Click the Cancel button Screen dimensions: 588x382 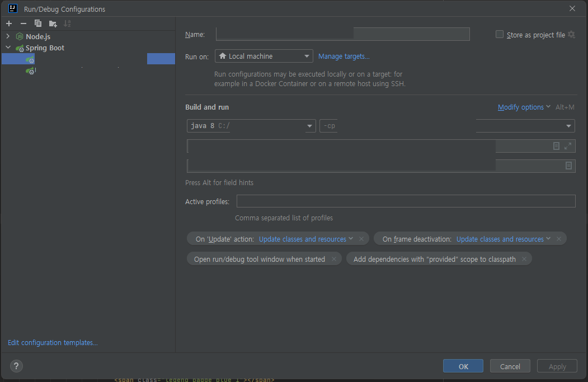coord(510,366)
